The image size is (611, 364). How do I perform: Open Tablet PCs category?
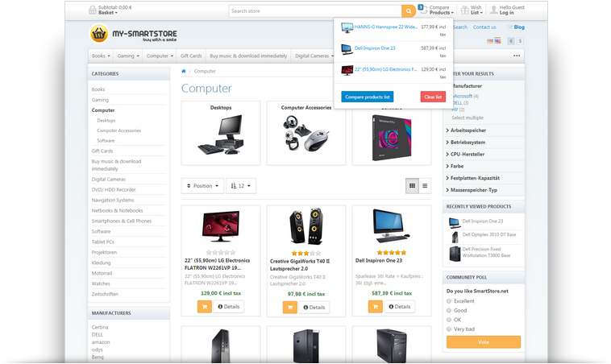click(103, 242)
